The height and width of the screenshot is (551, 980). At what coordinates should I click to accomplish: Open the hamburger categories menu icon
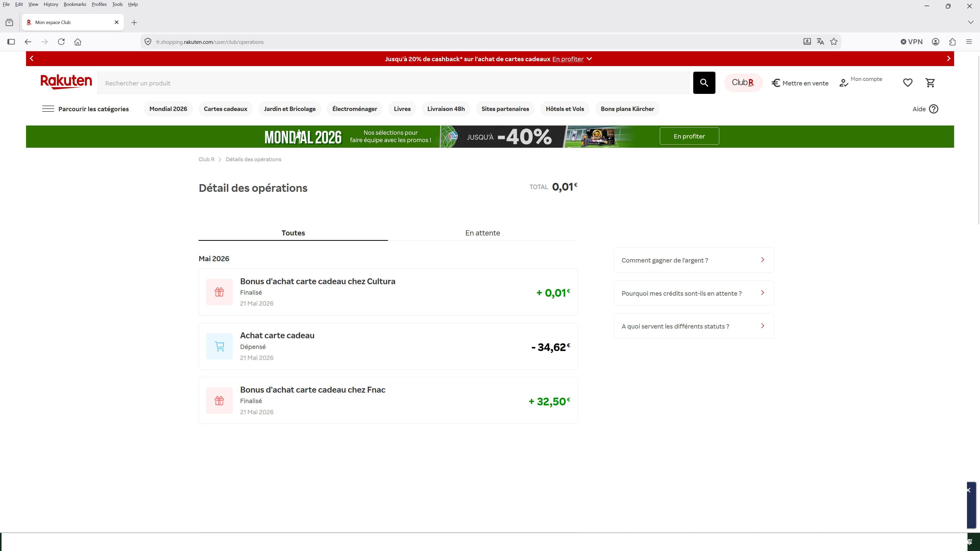click(x=48, y=109)
